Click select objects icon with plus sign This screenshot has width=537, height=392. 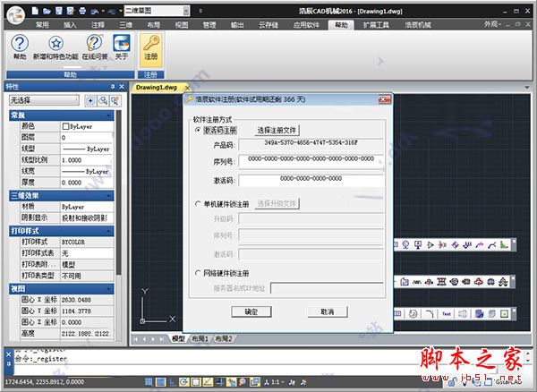coord(90,100)
